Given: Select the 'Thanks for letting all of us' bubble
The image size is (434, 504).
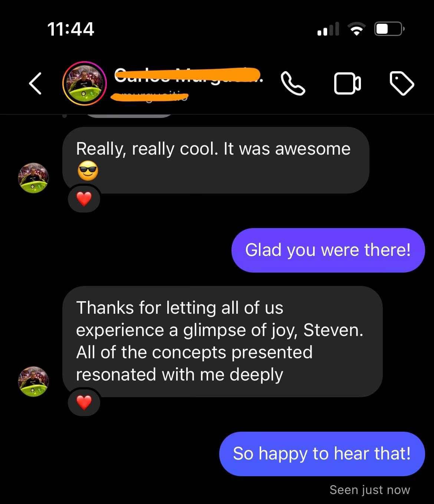Looking at the screenshot, I should pos(223,342).
